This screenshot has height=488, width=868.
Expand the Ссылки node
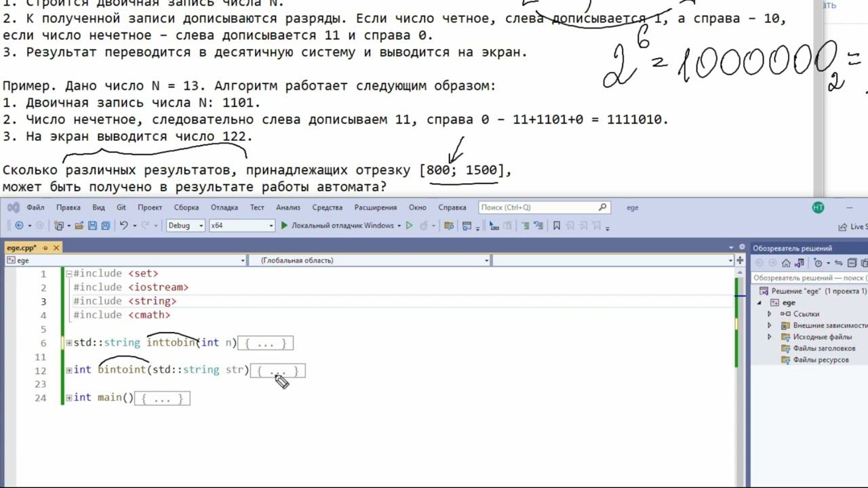pos(770,314)
